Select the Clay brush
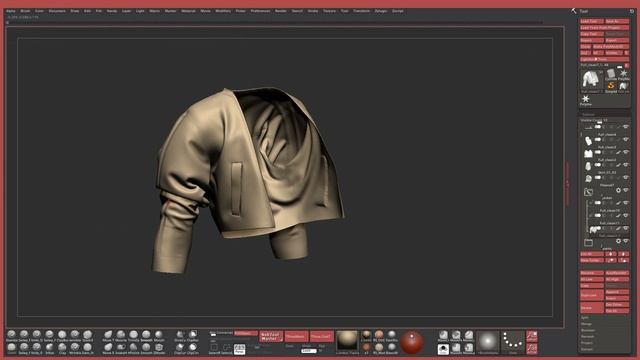640x360 pixels. [x=62, y=348]
